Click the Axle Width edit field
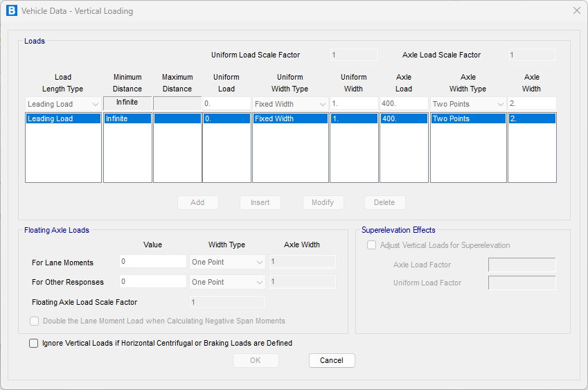Image resolution: width=588 pixels, height=390 pixels. point(532,103)
